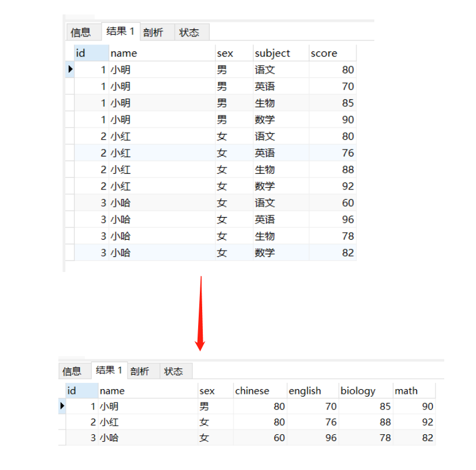Viewport: 476px width, 470px height.
Task: Select score 85 in upper table
Action: [332, 103]
